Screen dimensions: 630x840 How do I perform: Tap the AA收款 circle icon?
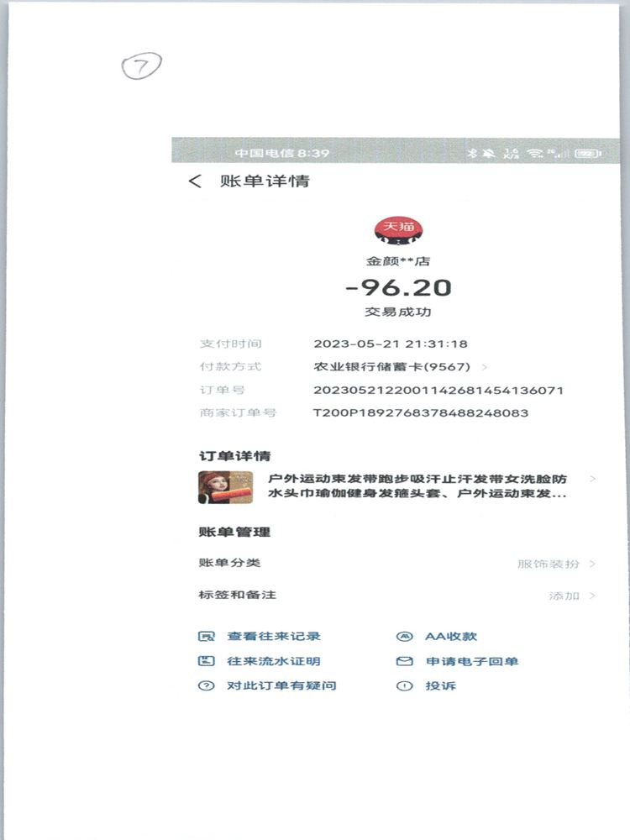pos(405,637)
